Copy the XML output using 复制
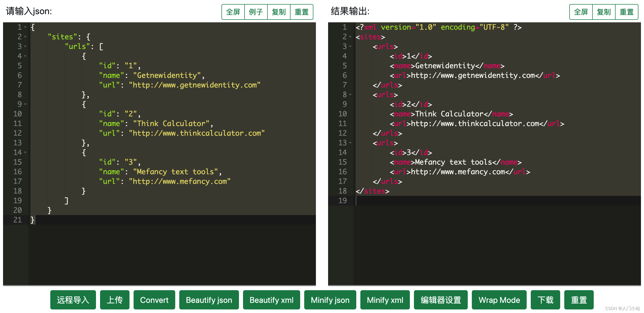644x313 pixels. (x=604, y=12)
